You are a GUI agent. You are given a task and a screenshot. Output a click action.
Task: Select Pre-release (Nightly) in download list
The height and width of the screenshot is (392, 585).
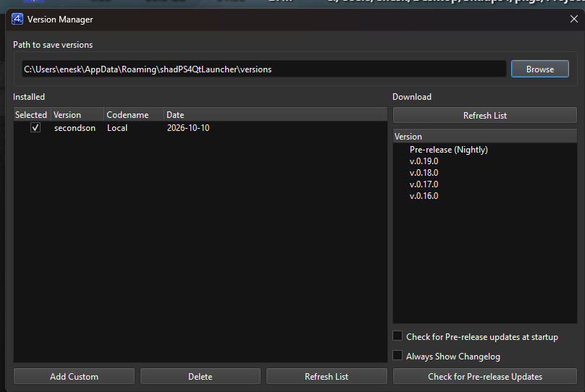[448, 150]
